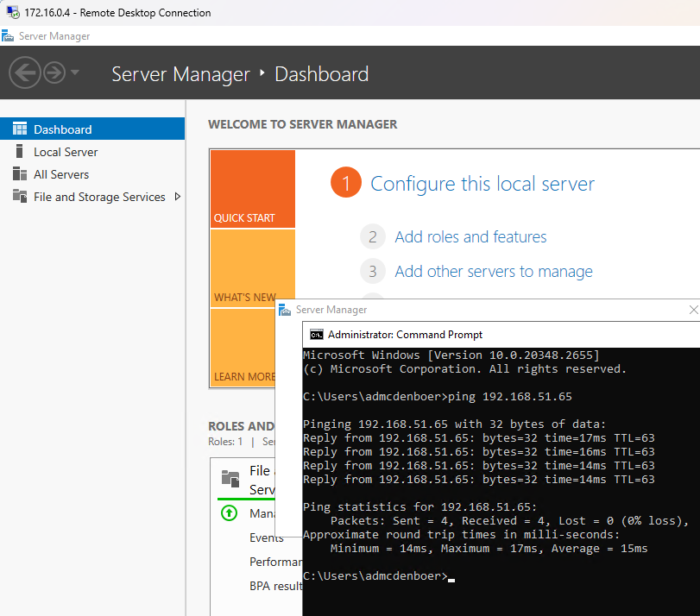700x616 pixels.
Task: Click the Dashboard breadcrumb title
Action: tap(322, 74)
